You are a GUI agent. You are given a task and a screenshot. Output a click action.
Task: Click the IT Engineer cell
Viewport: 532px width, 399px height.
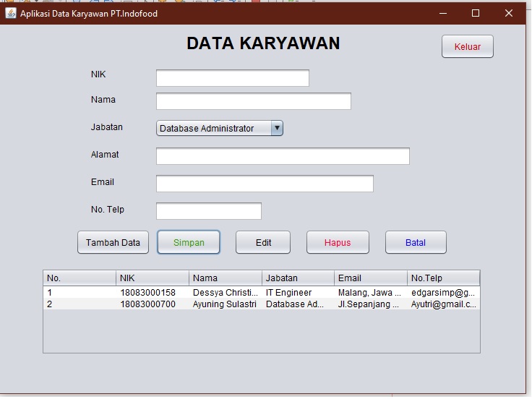click(x=298, y=293)
